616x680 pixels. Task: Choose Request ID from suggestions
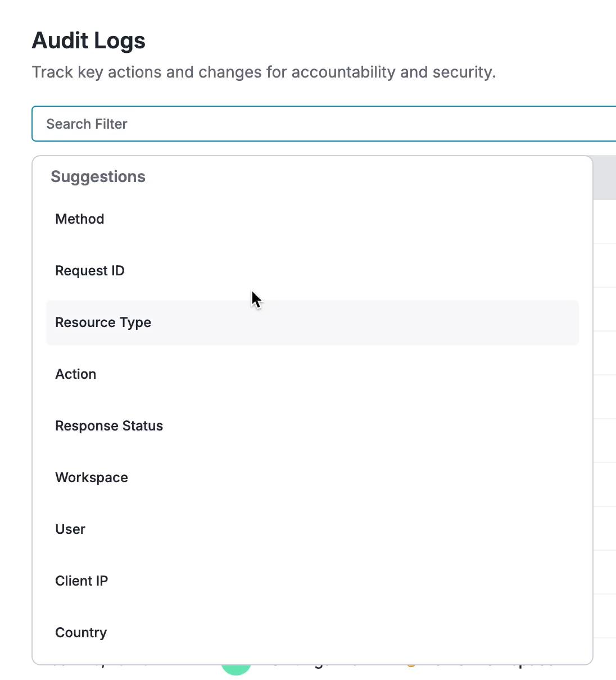coord(312,271)
